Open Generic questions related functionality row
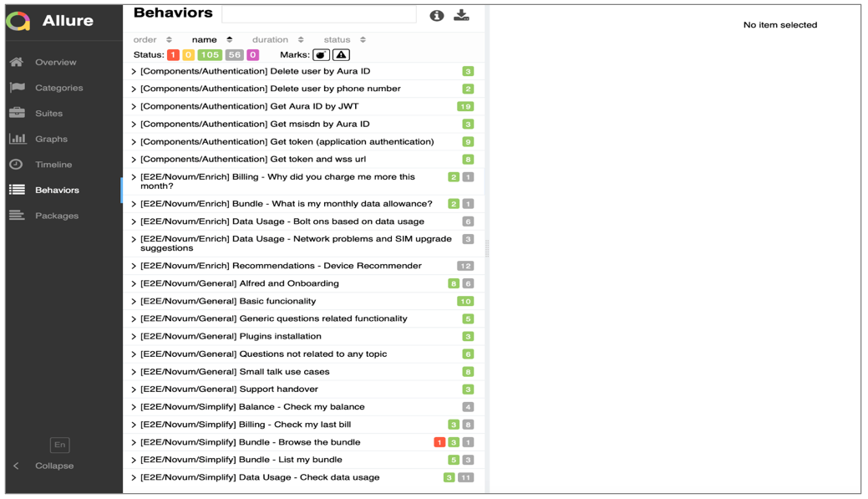The height and width of the screenshot is (499, 868). (x=303, y=319)
